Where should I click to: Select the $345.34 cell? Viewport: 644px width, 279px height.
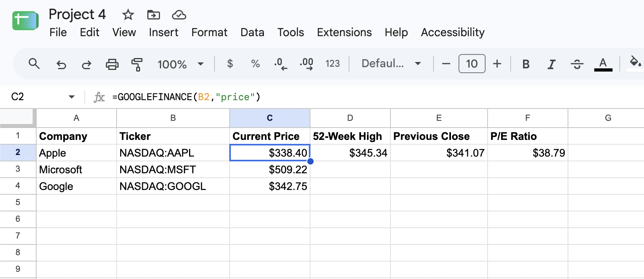coord(350,153)
